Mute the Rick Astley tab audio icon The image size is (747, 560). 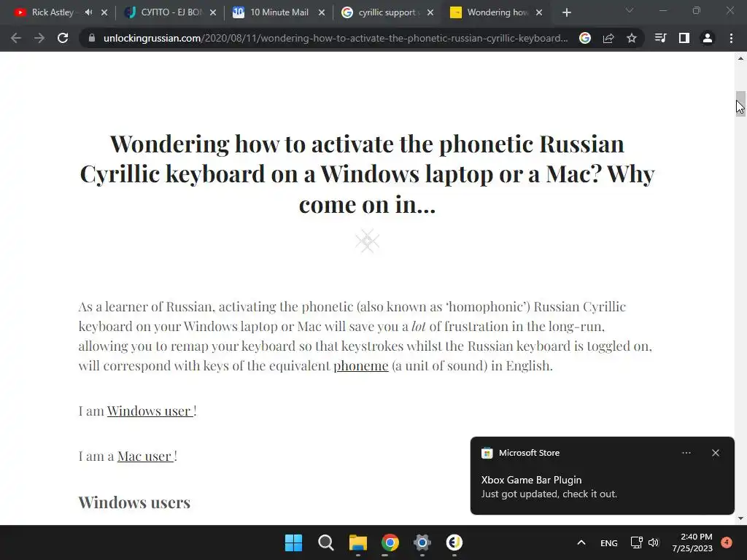point(88,12)
